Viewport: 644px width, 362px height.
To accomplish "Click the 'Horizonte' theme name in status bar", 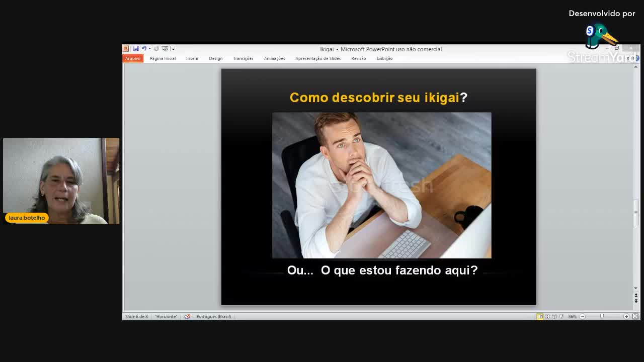I will point(166,316).
